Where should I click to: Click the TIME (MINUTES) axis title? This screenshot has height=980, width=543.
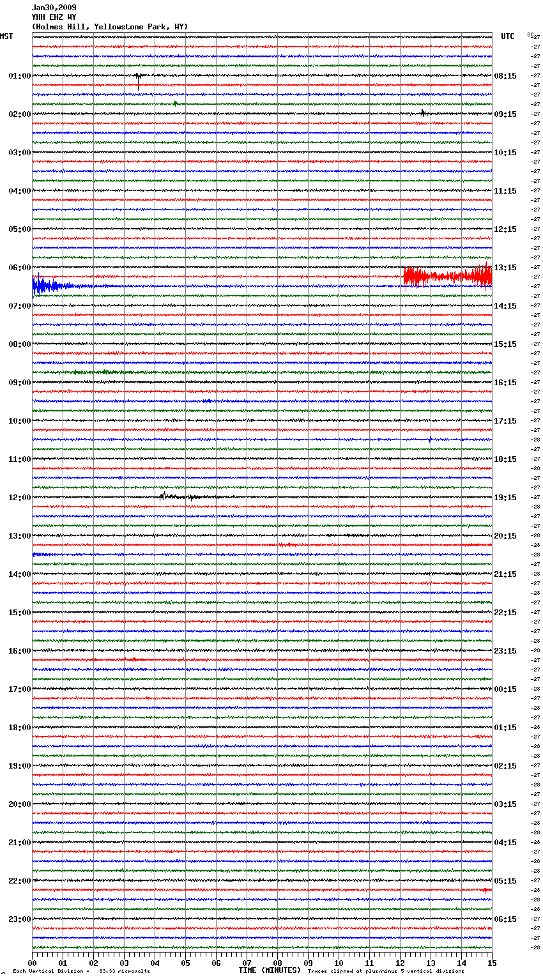point(269,970)
